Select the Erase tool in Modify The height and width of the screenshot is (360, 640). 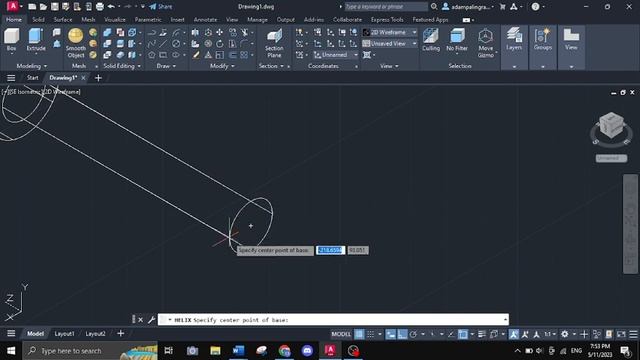coord(196,55)
